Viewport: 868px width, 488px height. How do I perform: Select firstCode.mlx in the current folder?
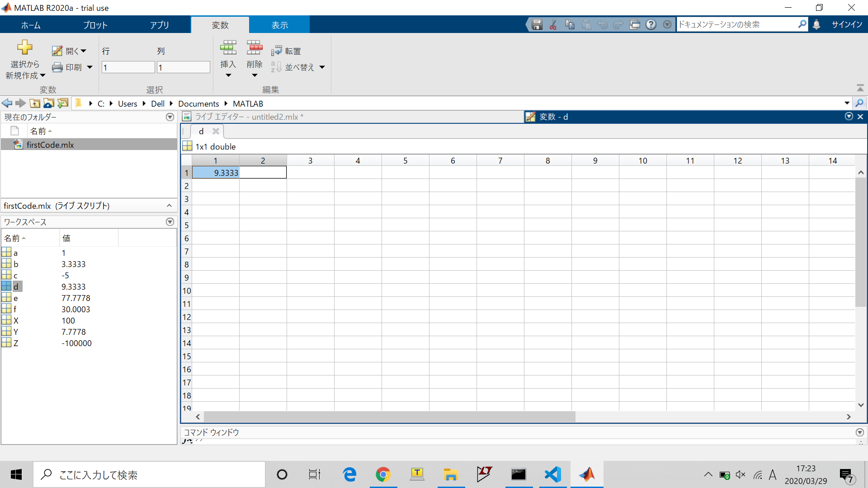click(x=89, y=145)
